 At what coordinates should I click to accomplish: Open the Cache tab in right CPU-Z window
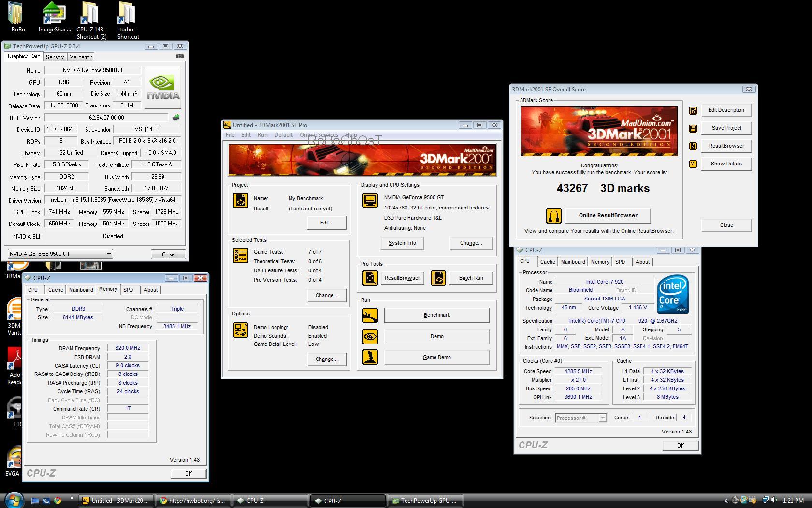coord(548,262)
